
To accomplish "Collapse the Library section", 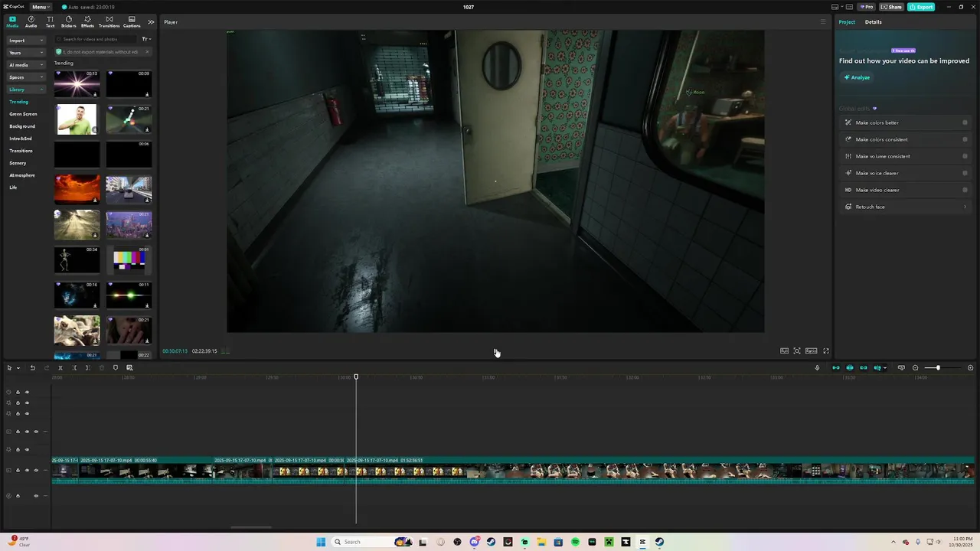I will [26, 90].
